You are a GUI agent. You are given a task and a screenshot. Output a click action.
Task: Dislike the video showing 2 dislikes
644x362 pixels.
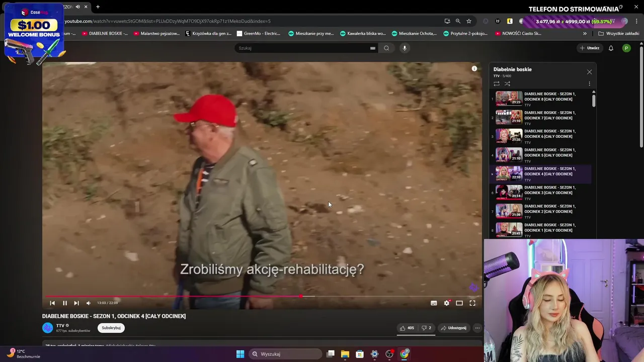coord(426,328)
